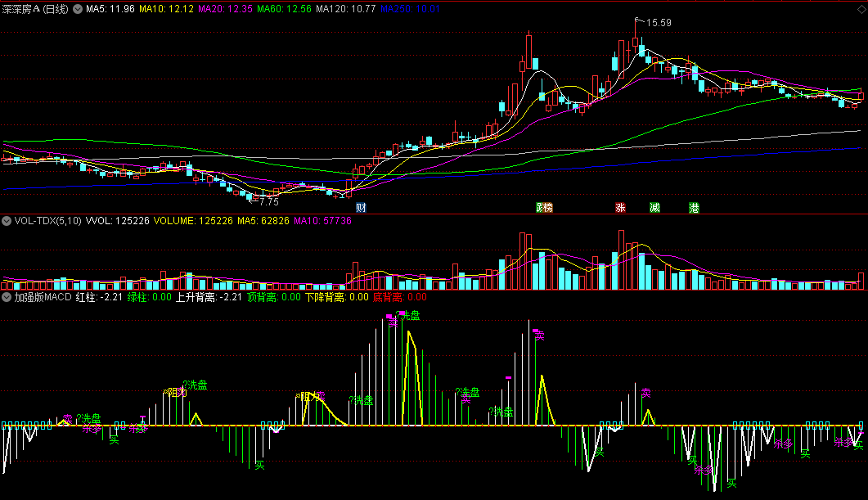Select the MA120: 10.77 label
Image resolution: width=868 pixels, height=500 pixels.
pyautogui.click(x=345, y=9)
